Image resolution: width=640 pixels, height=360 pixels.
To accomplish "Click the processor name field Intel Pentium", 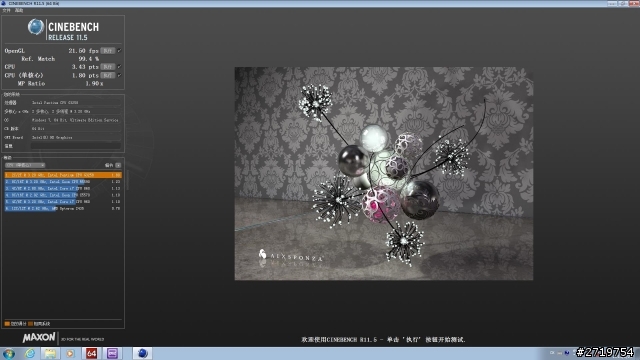I will click(x=76, y=102).
